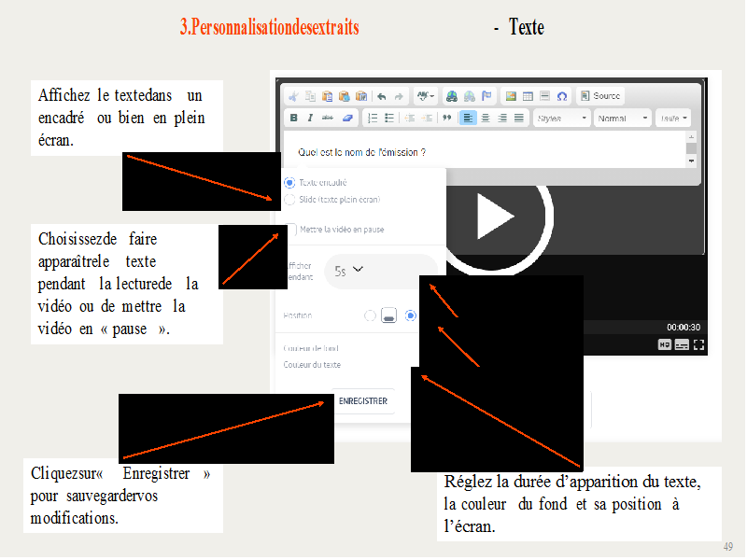Enable 'Mettre la vidéo en pause' checkbox

(292, 230)
